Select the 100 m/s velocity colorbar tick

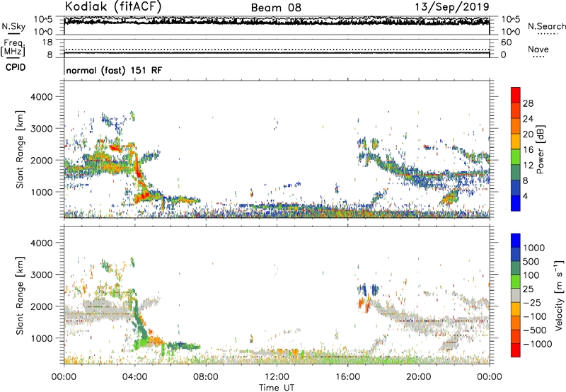[531, 275]
